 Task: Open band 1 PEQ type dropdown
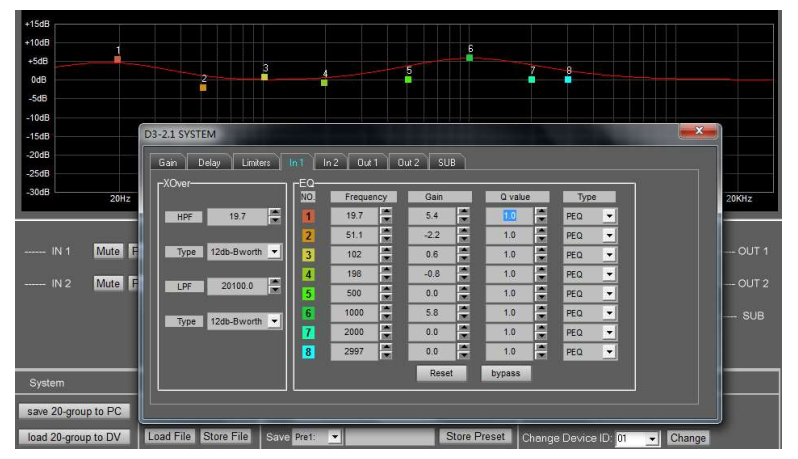[609, 216]
